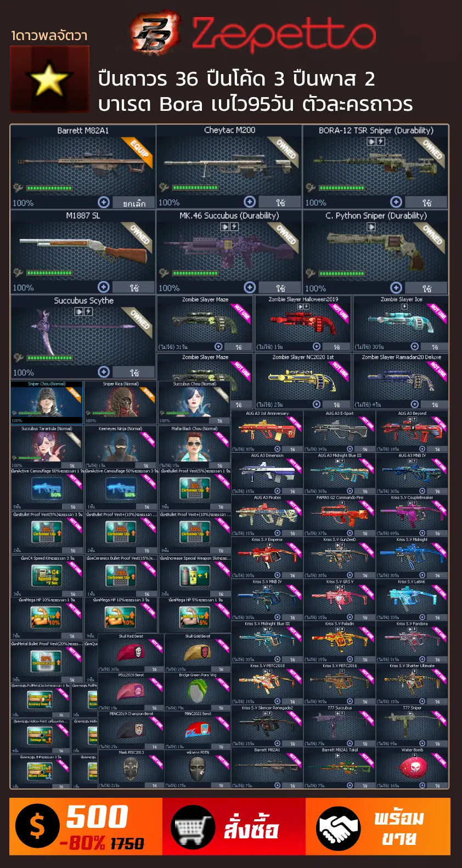Click the plus icon on Cheytac M200 card

point(250,202)
